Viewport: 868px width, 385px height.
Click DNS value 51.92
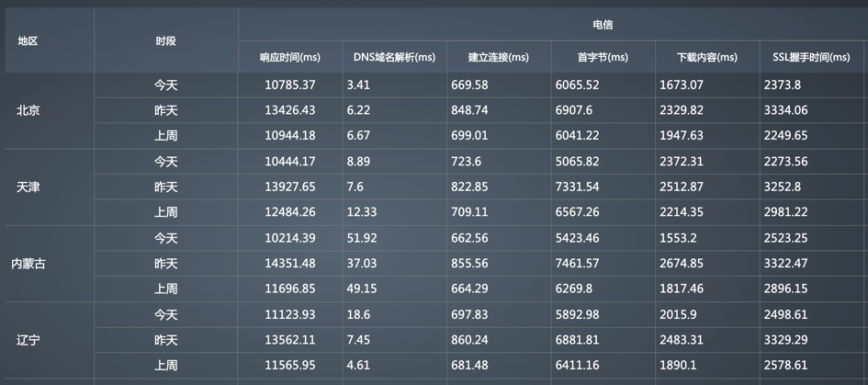[x=362, y=238]
